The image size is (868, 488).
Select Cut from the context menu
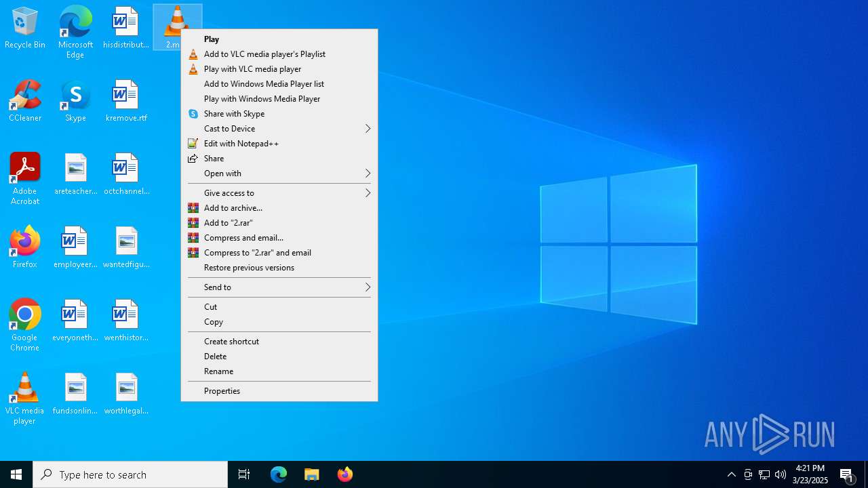point(279,307)
